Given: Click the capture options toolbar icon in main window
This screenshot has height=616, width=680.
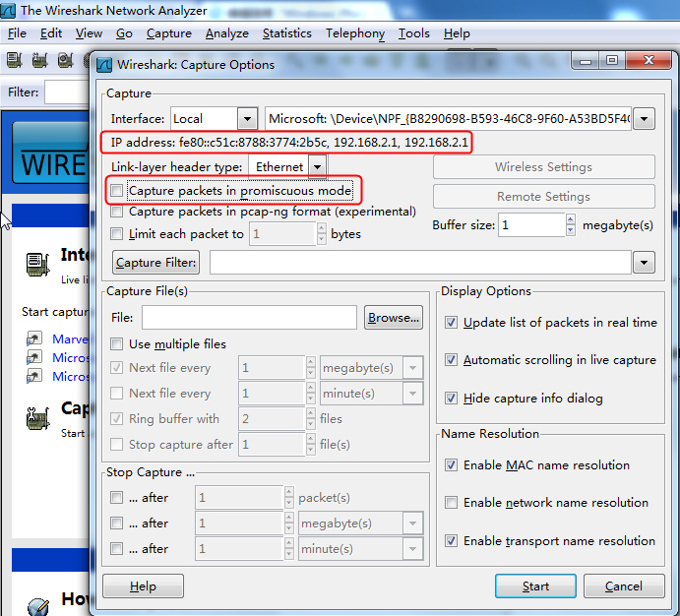Looking at the screenshot, I should click(x=40, y=60).
